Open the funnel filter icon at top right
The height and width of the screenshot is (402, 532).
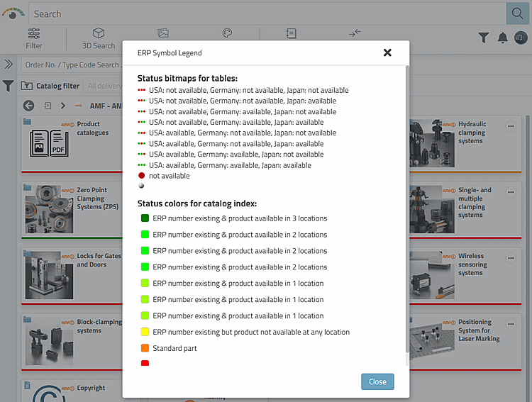tap(484, 38)
